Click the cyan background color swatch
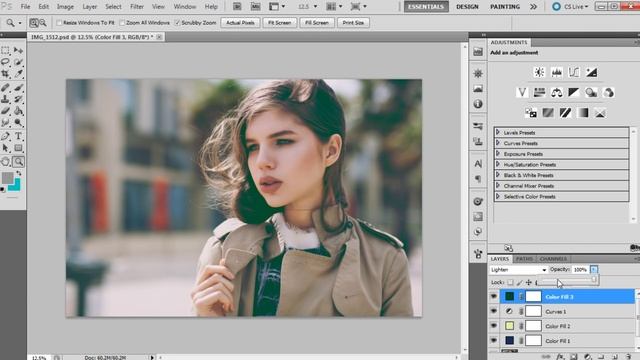 click(x=16, y=186)
